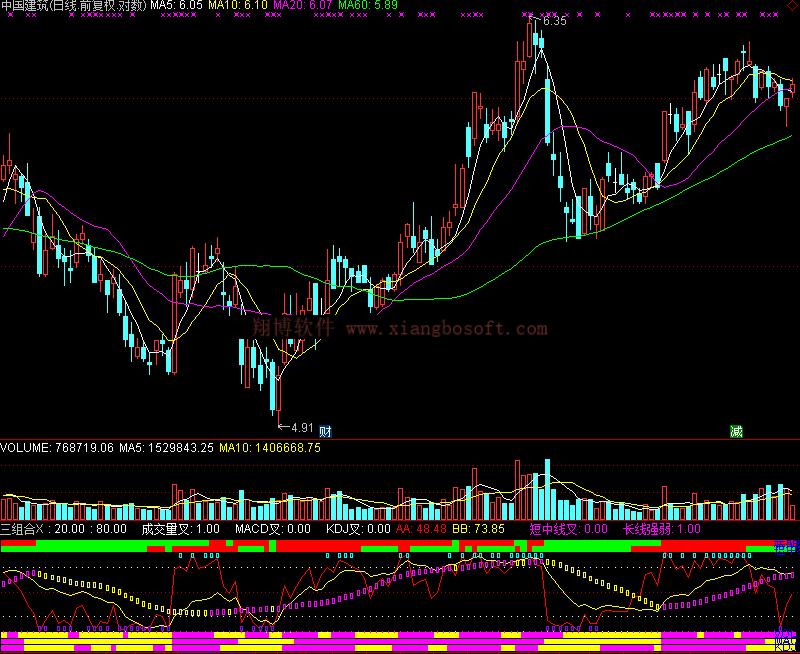
Task: Click the green 减 marker icon
Action: coord(736,432)
